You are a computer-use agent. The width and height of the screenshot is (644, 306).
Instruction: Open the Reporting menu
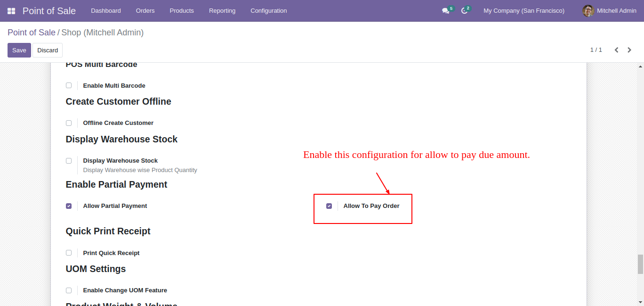point(222,11)
